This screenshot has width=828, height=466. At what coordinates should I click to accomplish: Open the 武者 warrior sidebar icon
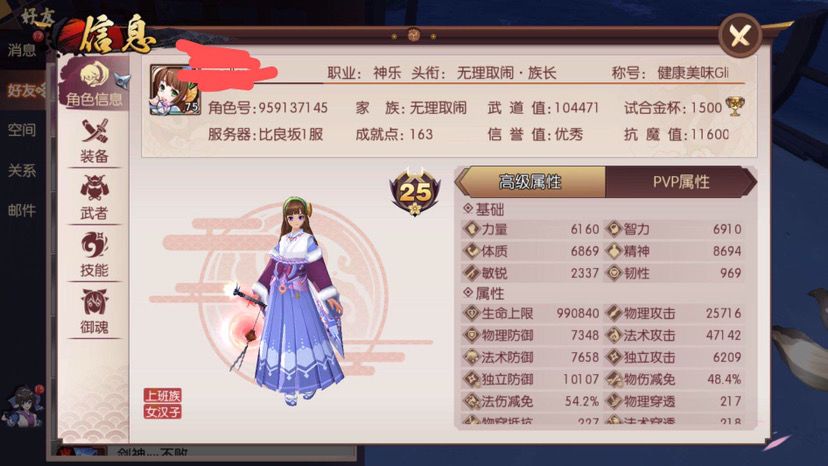(94, 198)
